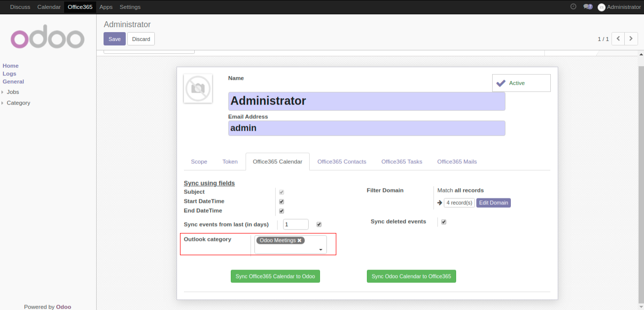The width and height of the screenshot is (644, 310).
Task: Click the profile photo placeholder image
Action: pos(198,89)
